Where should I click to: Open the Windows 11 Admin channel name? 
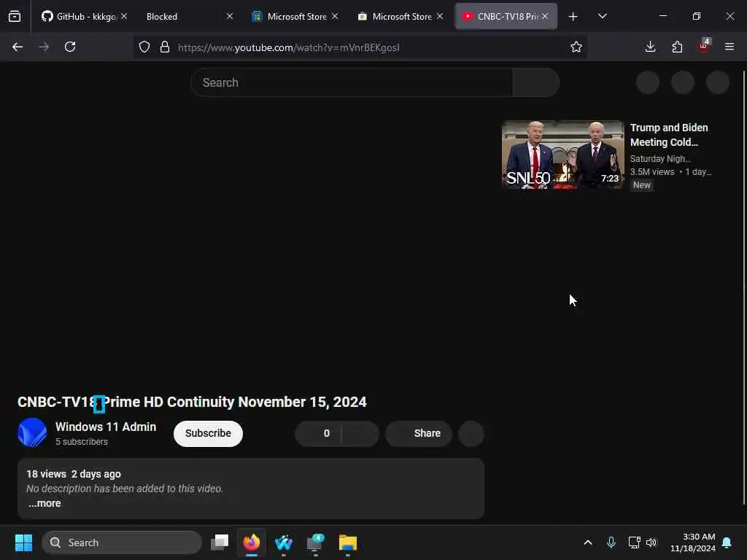coord(106,427)
